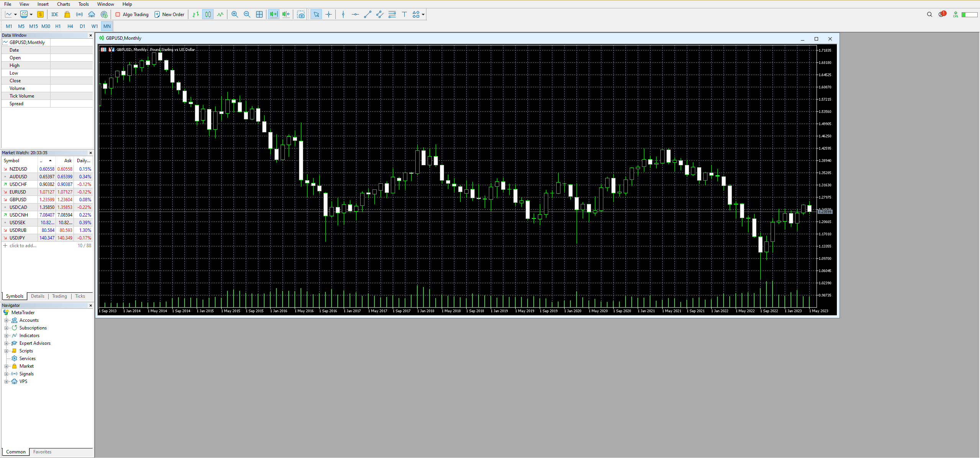The width and height of the screenshot is (980, 458).
Task: Open the Charts menu
Action: coord(63,4)
